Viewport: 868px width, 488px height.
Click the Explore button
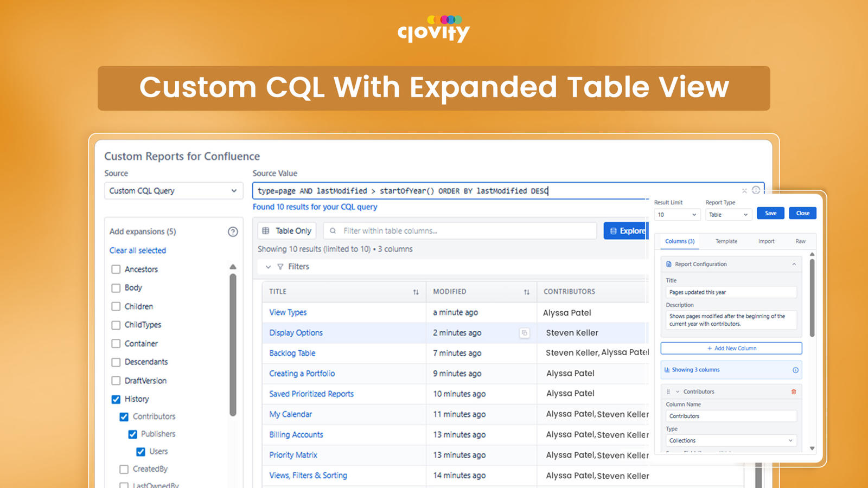(x=627, y=231)
